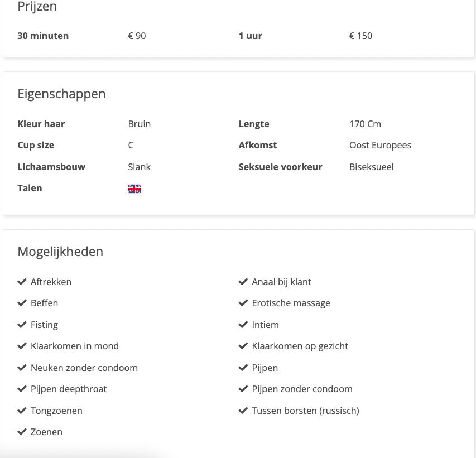Click the 30 minuten price label
Image resolution: width=476 pixels, height=458 pixels.
43,36
